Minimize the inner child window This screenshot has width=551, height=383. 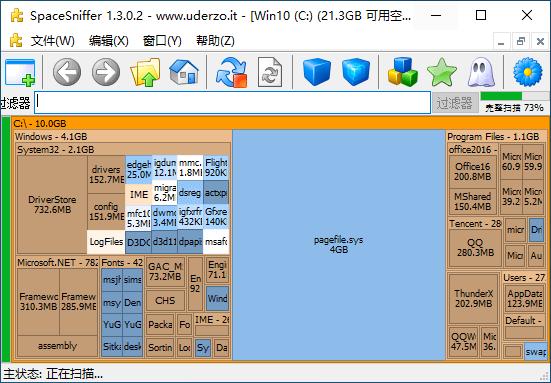click(501, 42)
